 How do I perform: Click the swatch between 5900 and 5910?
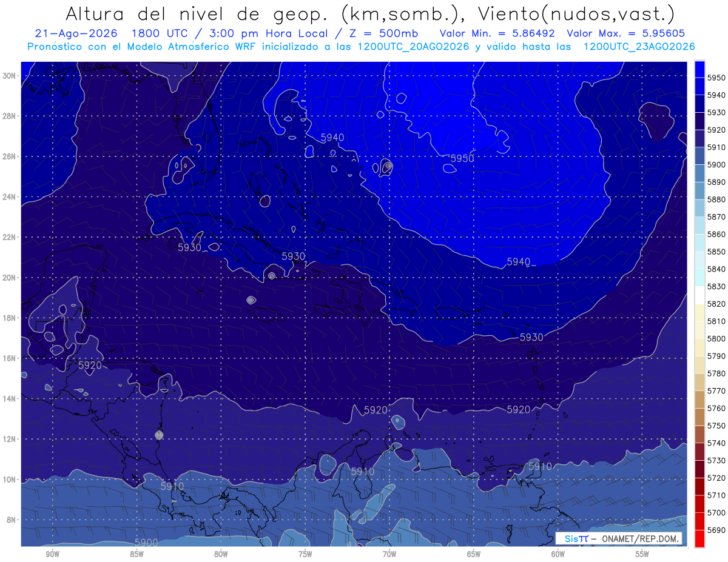[x=699, y=156]
